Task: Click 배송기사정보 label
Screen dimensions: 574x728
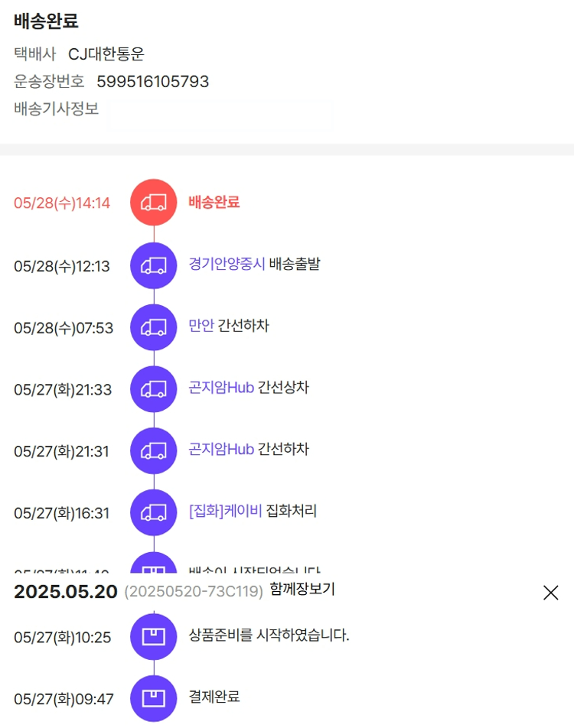Action: tap(56, 109)
